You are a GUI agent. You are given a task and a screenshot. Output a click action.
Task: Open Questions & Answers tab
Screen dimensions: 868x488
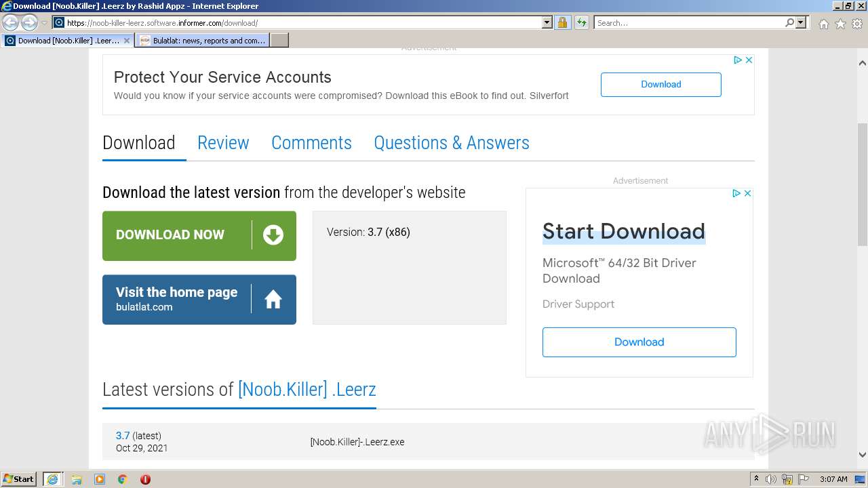tap(452, 143)
